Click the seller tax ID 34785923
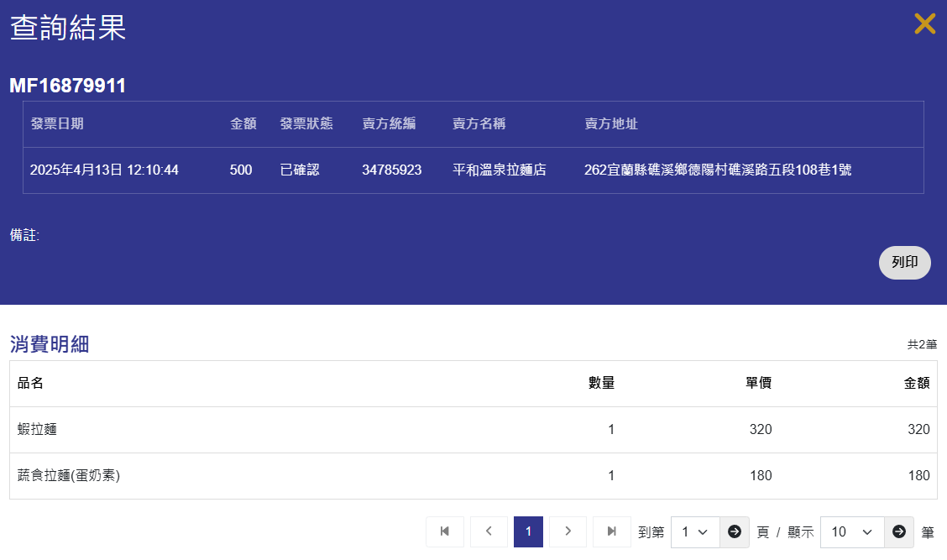 (x=392, y=170)
